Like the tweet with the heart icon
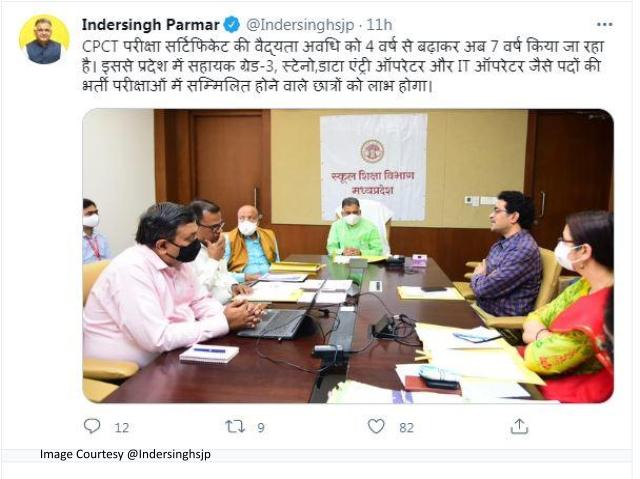 376,426
